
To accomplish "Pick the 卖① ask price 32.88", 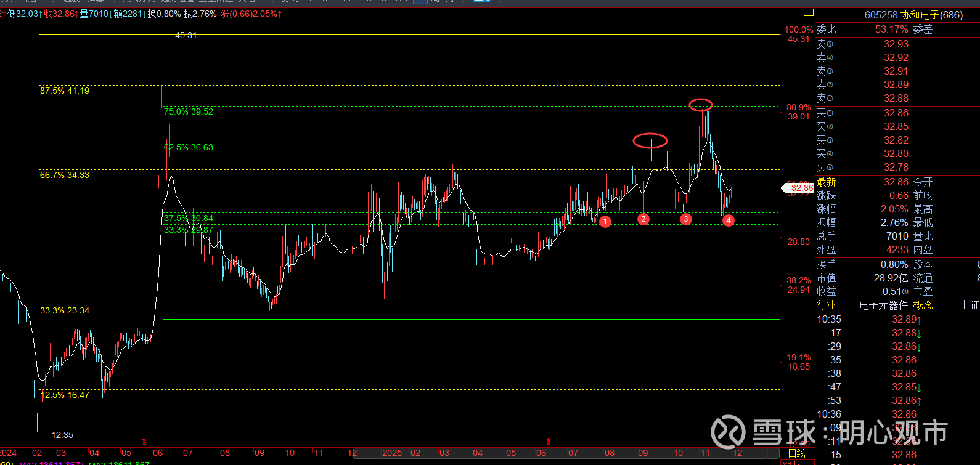I will coord(896,99).
